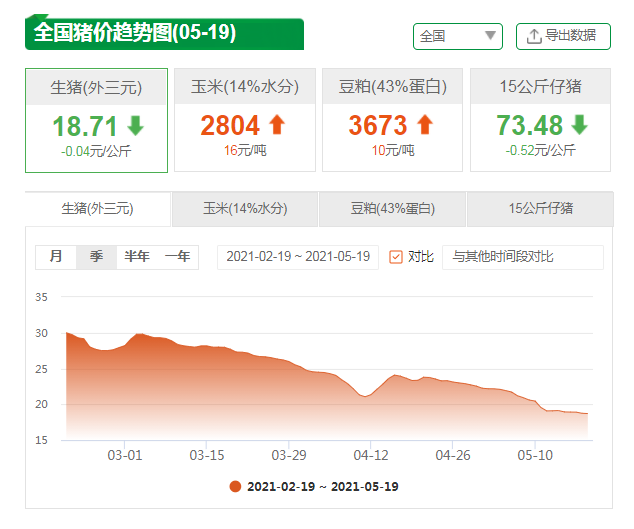Click the 2804 corn price value
Image resolution: width=634 pixels, height=529 pixels.
tap(230, 125)
